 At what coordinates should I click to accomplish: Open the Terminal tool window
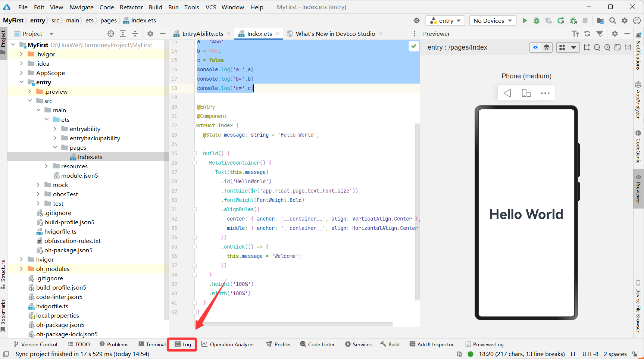pyautogui.click(x=151, y=344)
